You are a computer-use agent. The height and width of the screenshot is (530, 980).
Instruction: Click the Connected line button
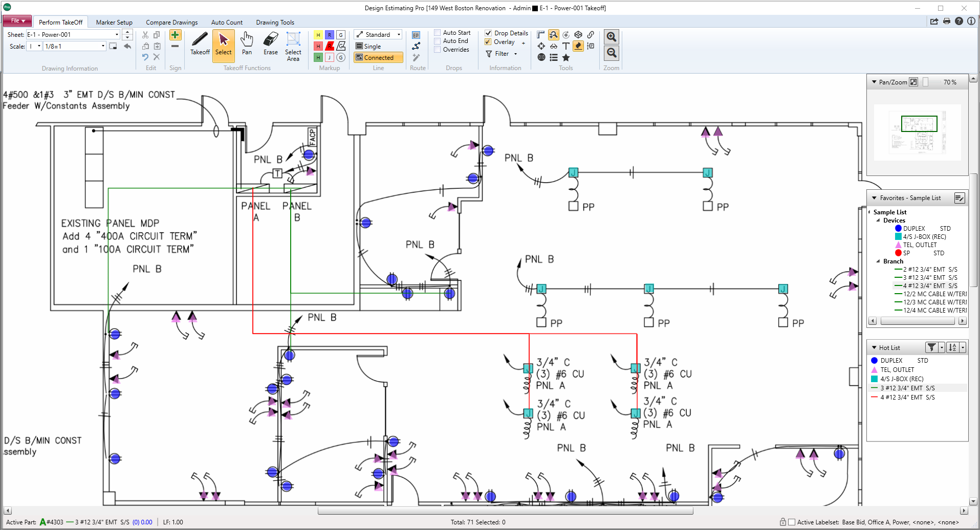pos(378,57)
